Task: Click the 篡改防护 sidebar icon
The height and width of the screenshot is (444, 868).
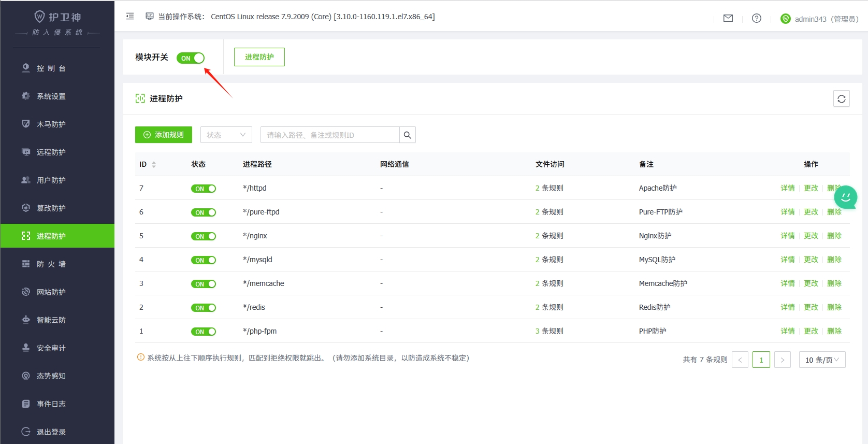Action: coord(26,208)
